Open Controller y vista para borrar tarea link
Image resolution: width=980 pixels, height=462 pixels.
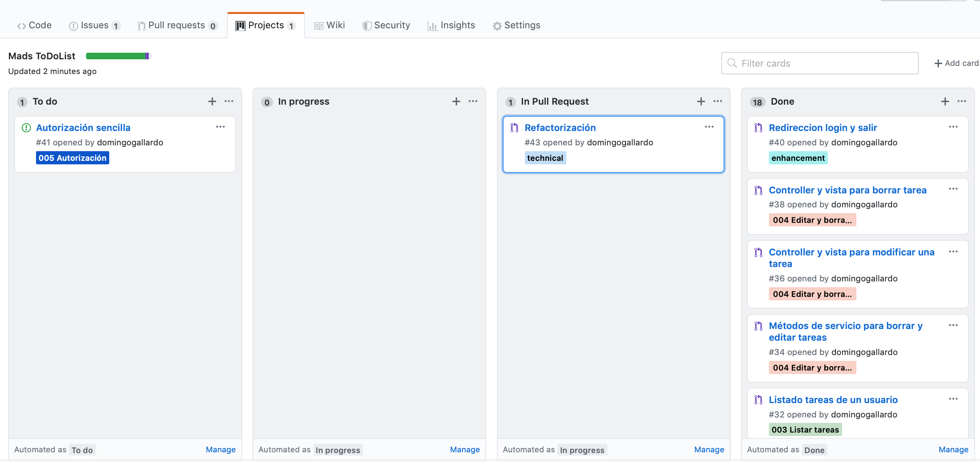848,190
